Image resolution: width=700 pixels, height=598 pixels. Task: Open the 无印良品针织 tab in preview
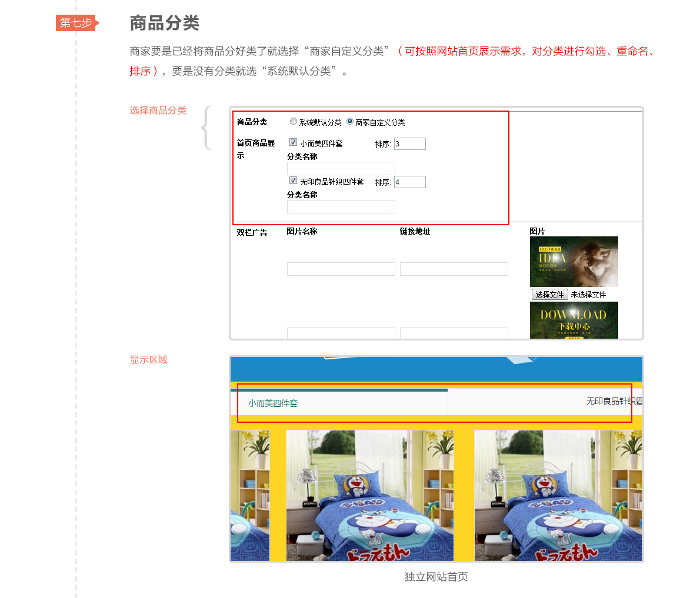pos(545,402)
